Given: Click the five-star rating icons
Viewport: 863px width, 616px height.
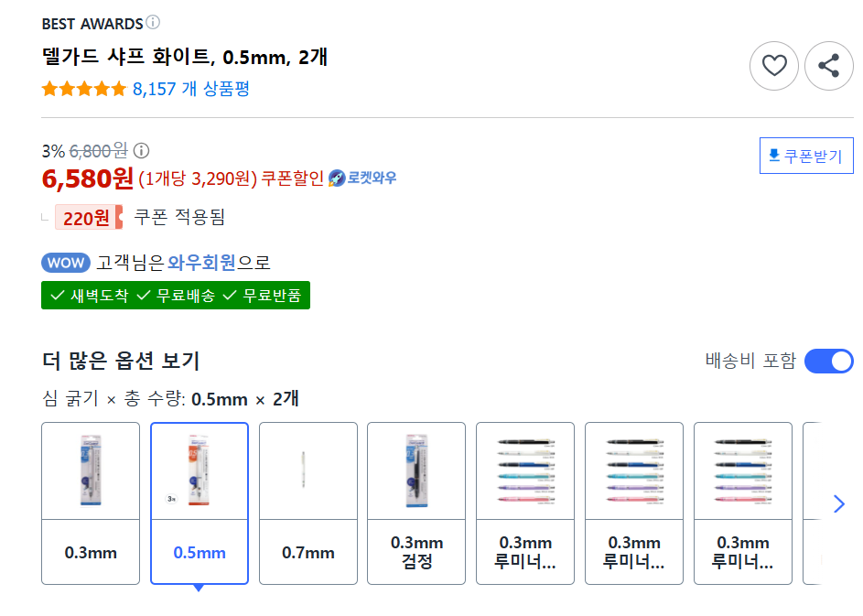Looking at the screenshot, I should tap(84, 89).
